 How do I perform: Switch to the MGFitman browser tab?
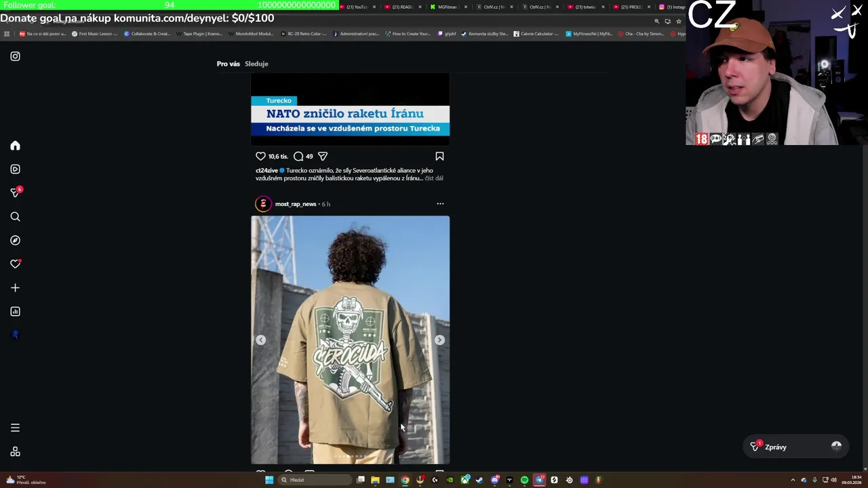click(x=448, y=7)
